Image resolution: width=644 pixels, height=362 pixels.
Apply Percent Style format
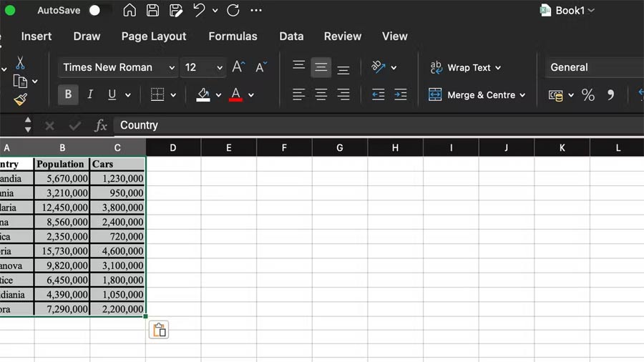tap(587, 95)
